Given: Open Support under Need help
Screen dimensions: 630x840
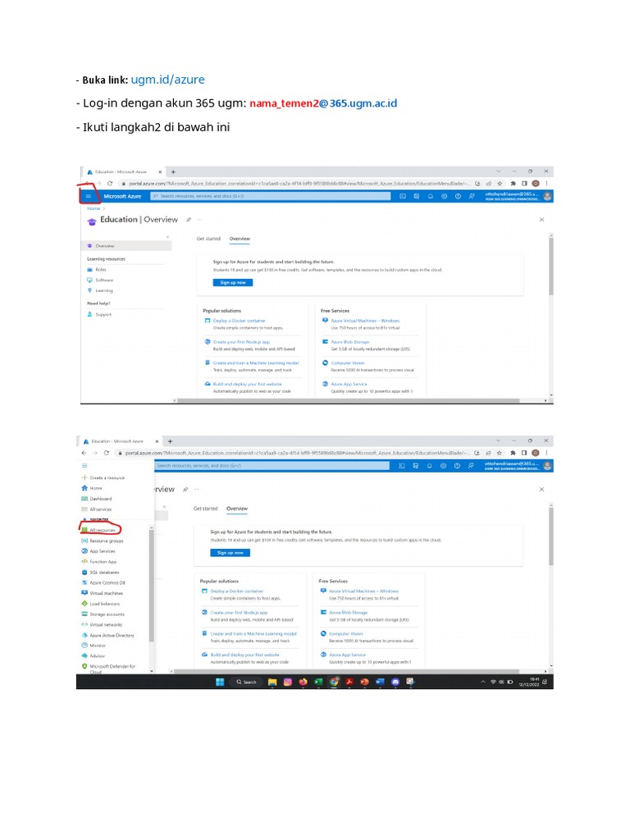Looking at the screenshot, I should (103, 314).
